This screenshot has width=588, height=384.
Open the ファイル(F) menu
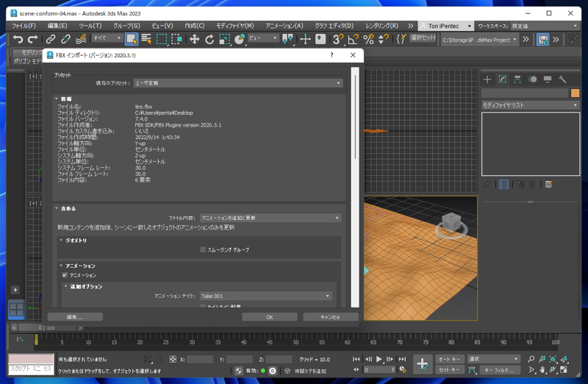(24, 26)
